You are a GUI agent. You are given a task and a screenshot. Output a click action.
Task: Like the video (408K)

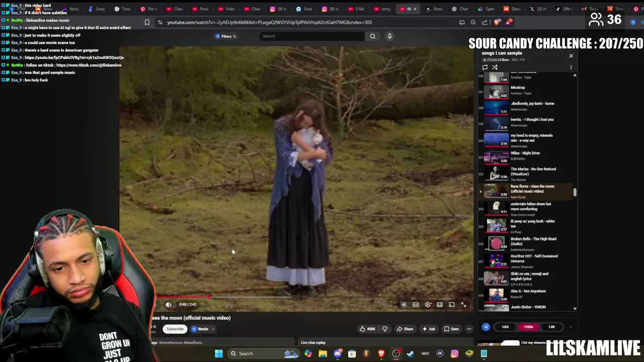pos(367,329)
